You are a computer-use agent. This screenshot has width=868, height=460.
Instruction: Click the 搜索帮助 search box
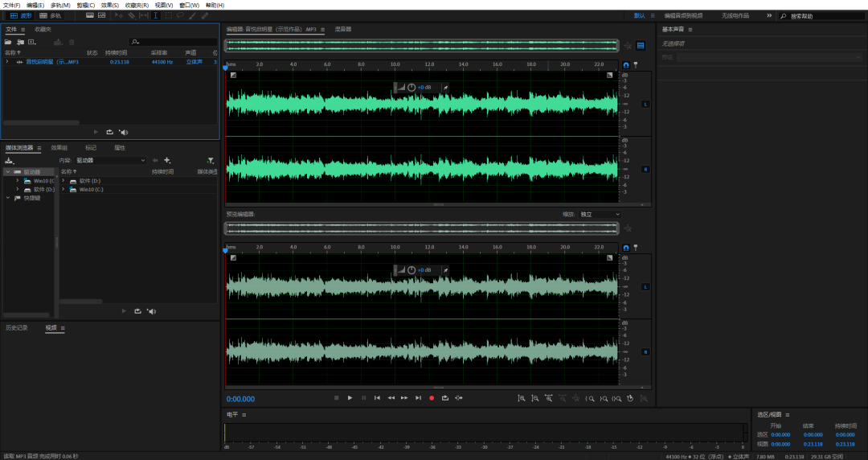point(822,16)
